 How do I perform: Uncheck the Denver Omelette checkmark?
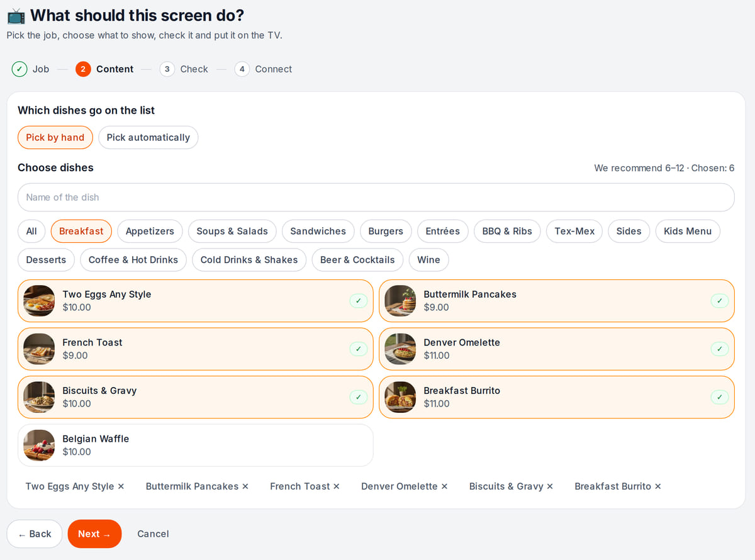point(719,349)
